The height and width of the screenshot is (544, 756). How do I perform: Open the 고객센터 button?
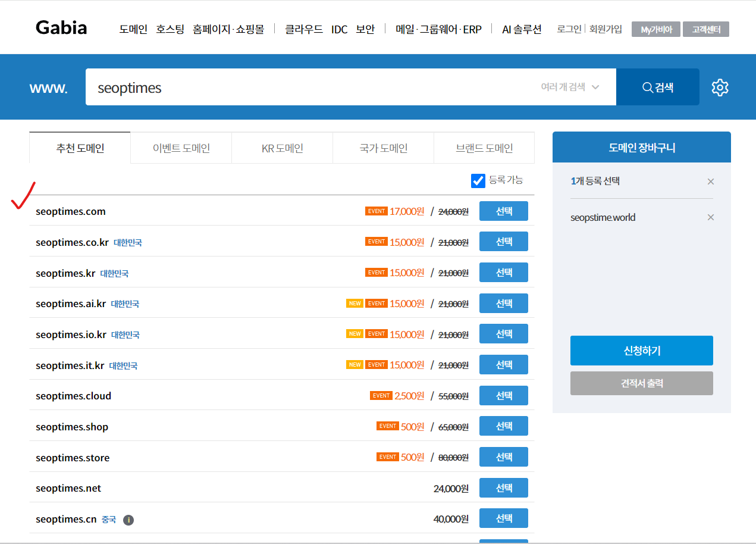706,29
